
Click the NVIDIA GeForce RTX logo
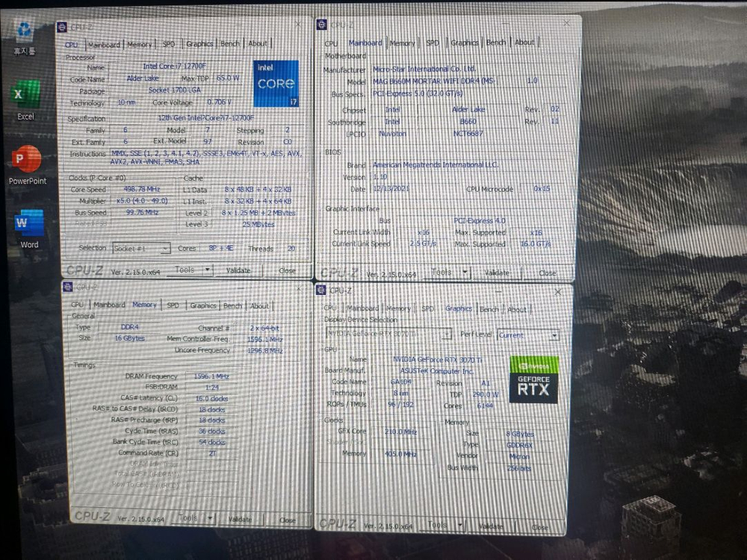point(533,379)
